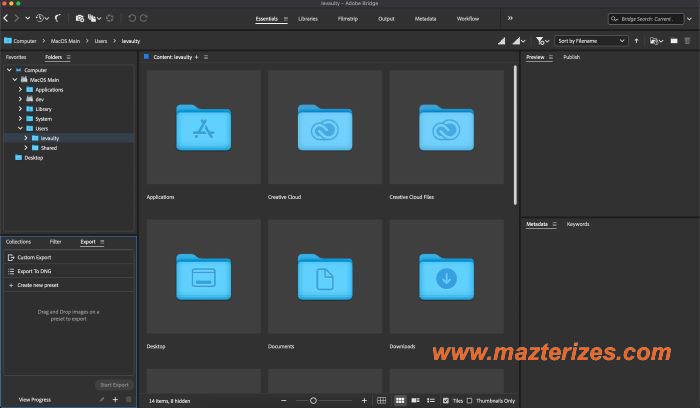The width and height of the screenshot is (700, 408).
Task: Switch to the Collections panel tab
Action: coord(18,242)
